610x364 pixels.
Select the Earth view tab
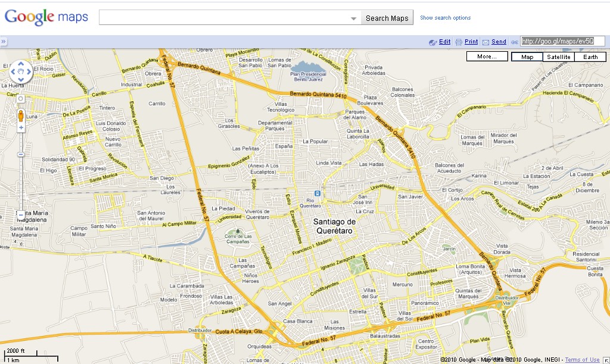click(590, 56)
